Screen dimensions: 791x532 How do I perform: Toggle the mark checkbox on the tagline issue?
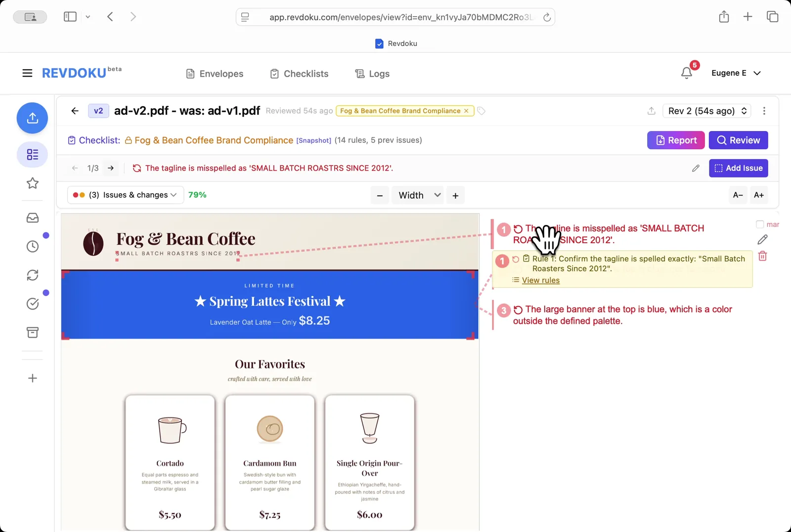[760, 224]
